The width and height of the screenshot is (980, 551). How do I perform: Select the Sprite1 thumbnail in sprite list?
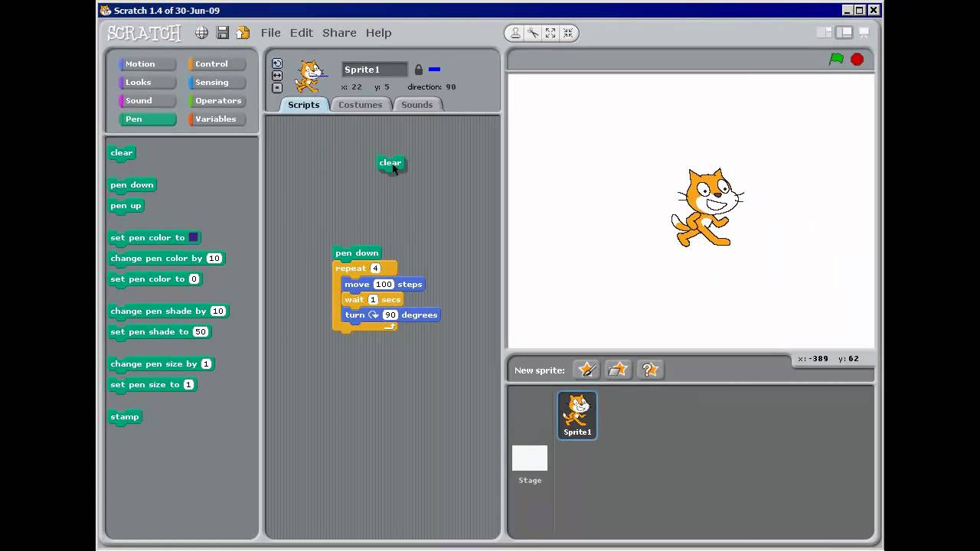(x=577, y=415)
